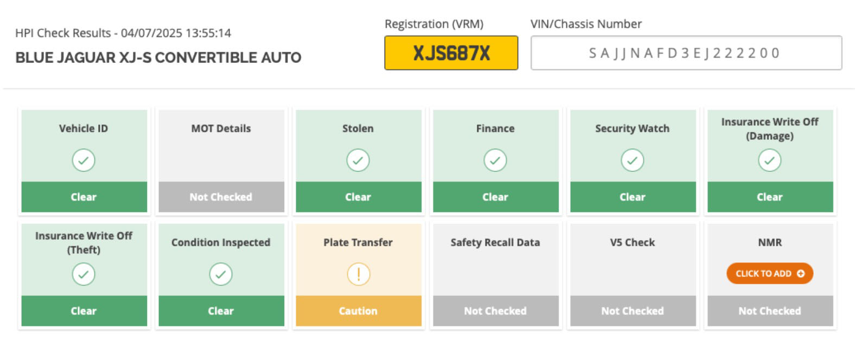
Task: Open the Condition Inspected Clear status bar
Action: 221,311
